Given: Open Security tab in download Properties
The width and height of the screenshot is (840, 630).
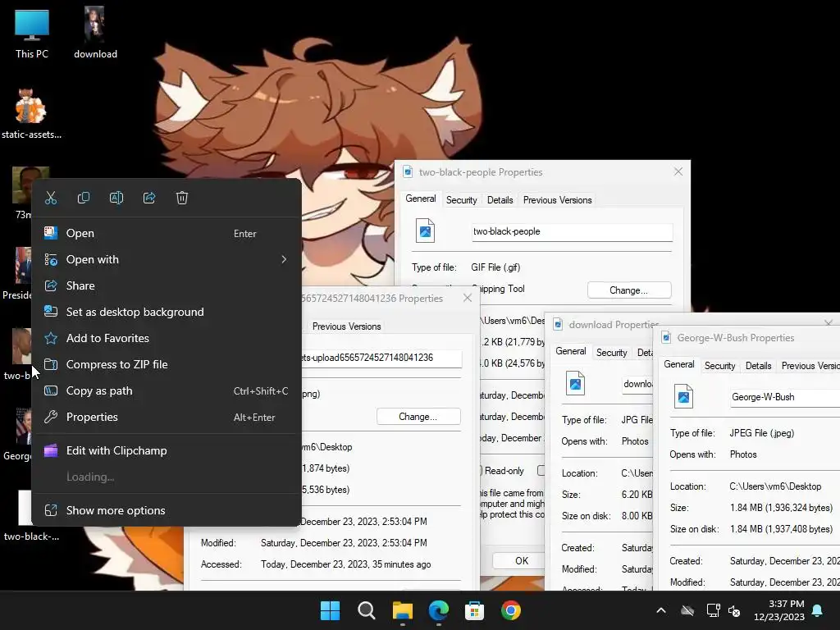Looking at the screenshot, I should click(x=611, y=353).
